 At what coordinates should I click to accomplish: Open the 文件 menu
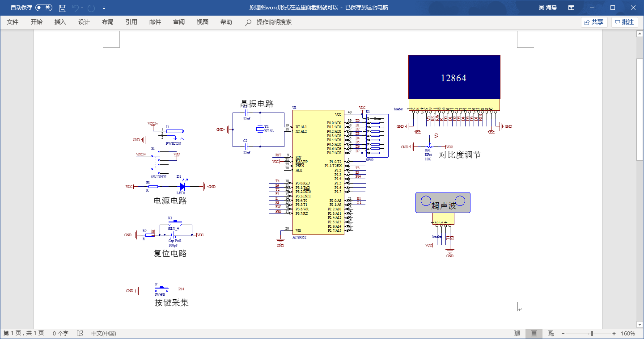[x=13, y=22]
